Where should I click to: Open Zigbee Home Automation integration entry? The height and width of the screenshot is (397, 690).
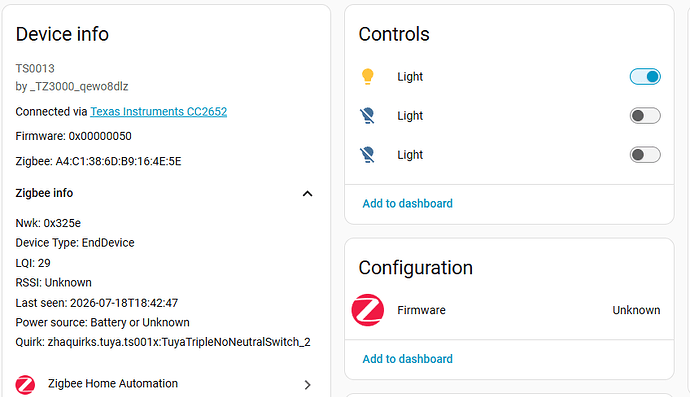click(165, 384)
